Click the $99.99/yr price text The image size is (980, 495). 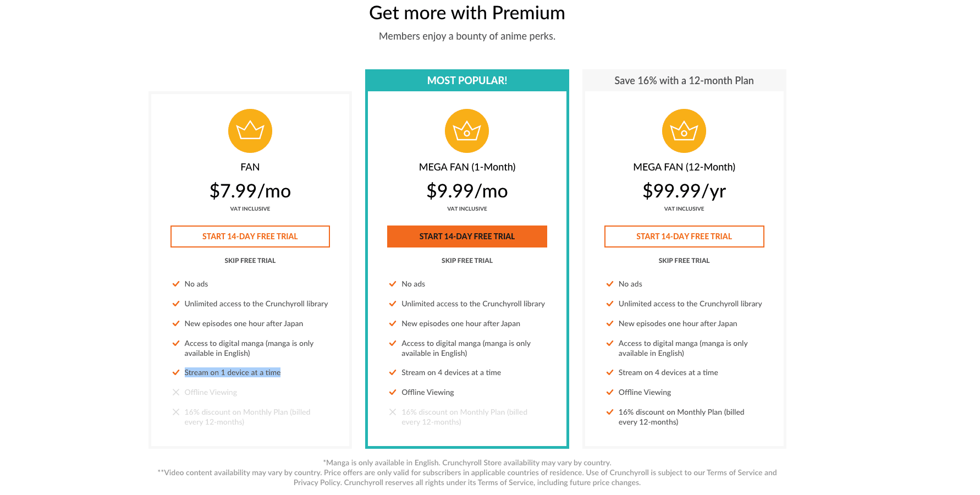pyautogui.click(x=684, y=191)
